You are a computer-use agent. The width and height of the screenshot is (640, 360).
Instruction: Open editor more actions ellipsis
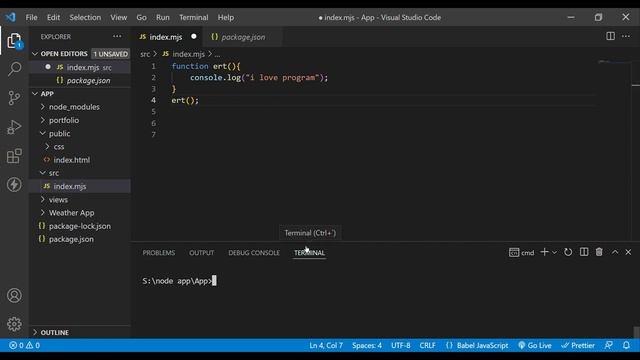(626, 36)
